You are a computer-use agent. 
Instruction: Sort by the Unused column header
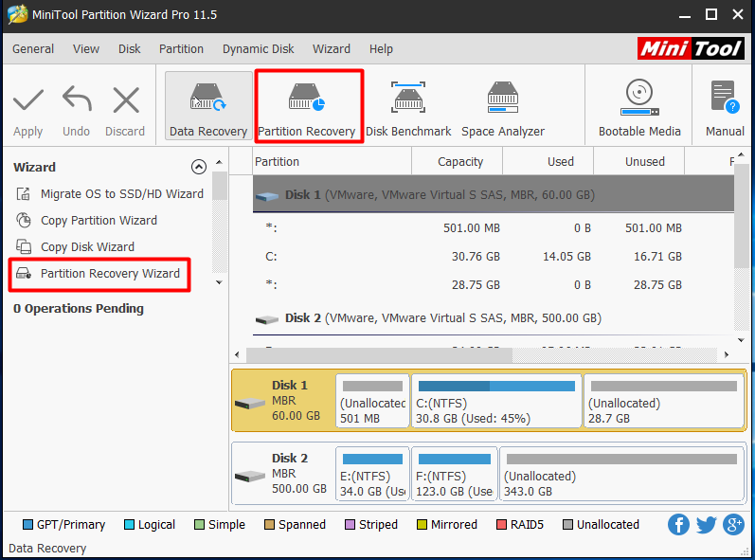(x=639, y=161)
